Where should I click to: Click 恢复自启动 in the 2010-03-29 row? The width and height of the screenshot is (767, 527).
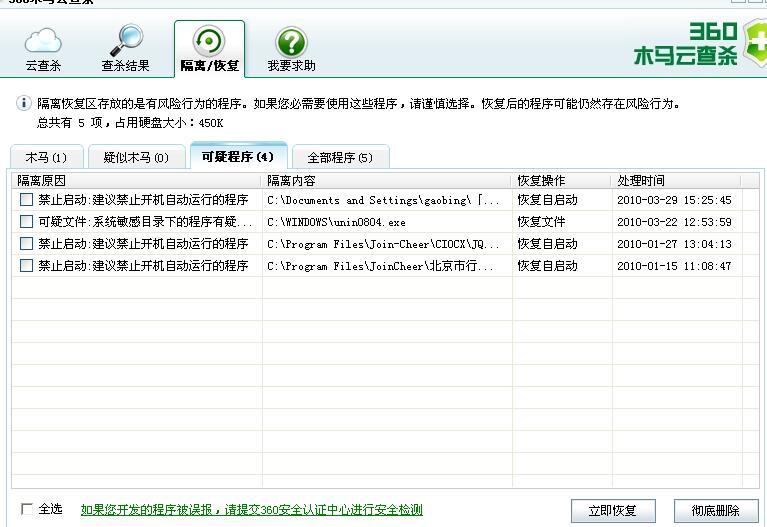pos(547,200)
